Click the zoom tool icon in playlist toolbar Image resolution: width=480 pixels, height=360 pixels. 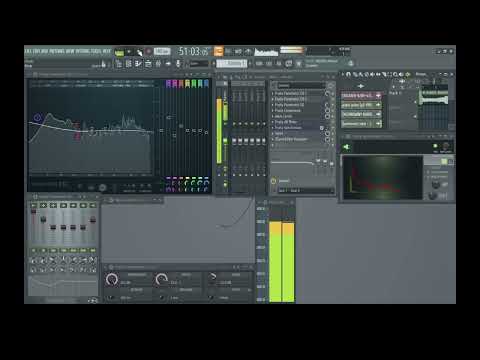tap(395, 74)
